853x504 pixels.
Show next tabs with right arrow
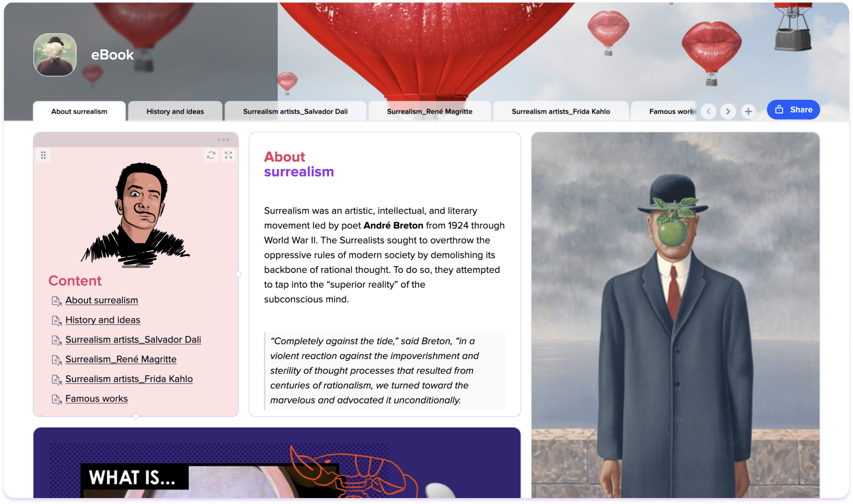click(x=728, y=111)
